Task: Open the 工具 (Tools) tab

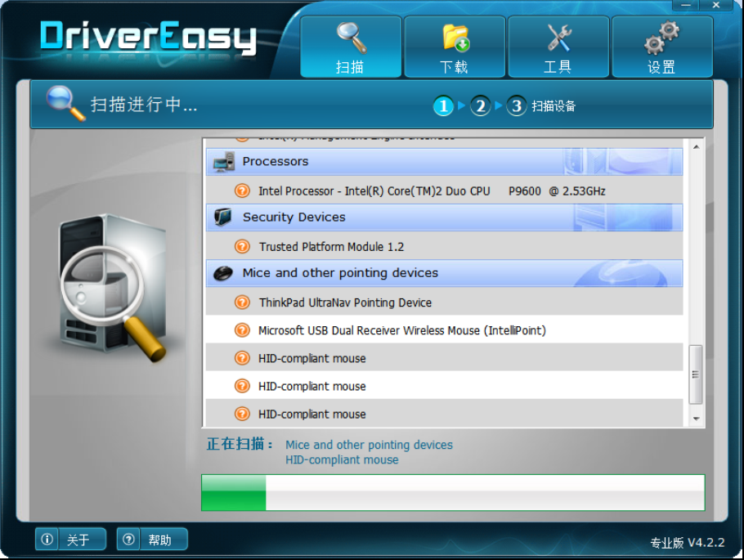Action: [558, 47]
